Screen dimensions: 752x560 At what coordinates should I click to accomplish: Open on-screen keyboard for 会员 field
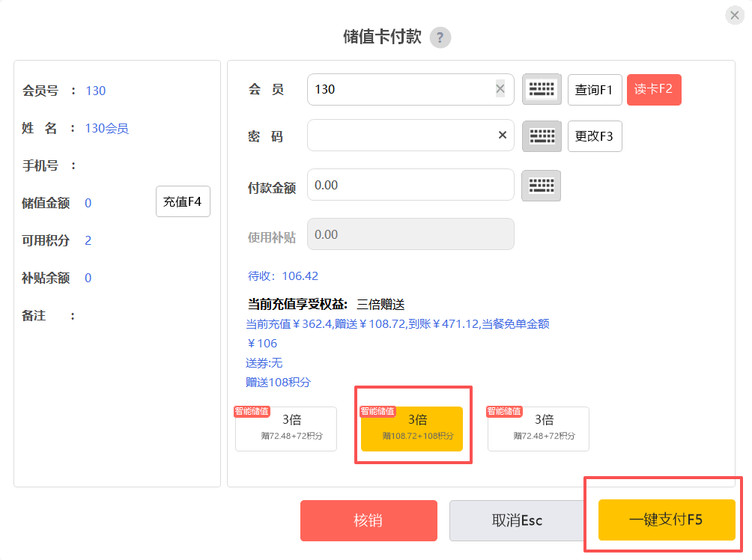click(541, 89)
